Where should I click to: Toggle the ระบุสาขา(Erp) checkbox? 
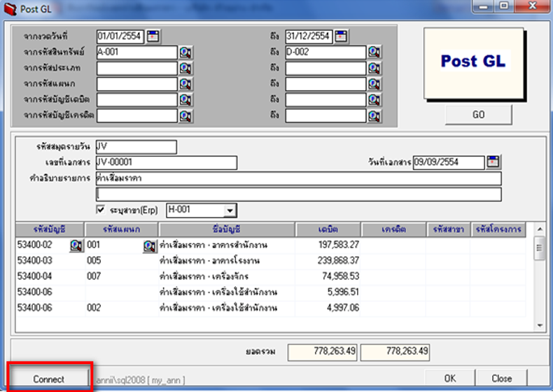100,209
